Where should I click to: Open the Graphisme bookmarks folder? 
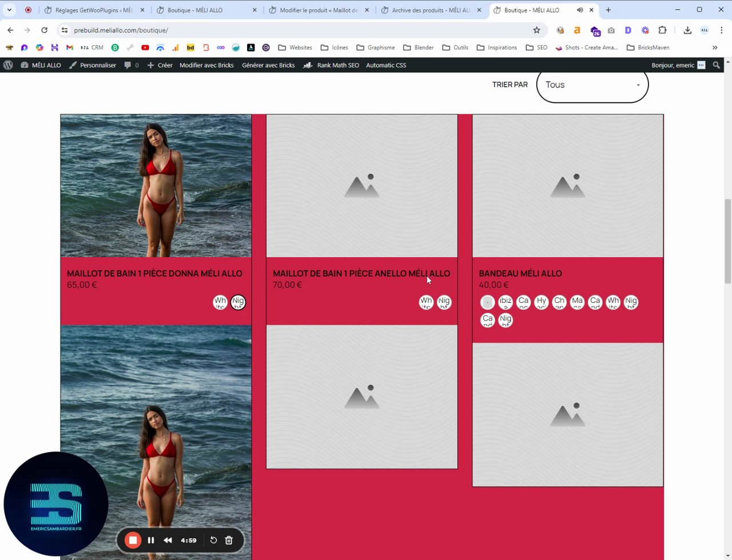click(375, 47)
